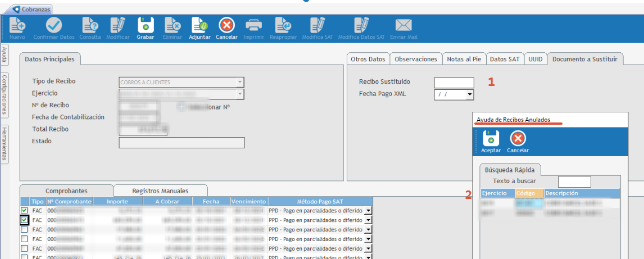This screenshot has width=644, height=259.
Task: Select the Documento a Sustituir tab
Action: point(585,59)
